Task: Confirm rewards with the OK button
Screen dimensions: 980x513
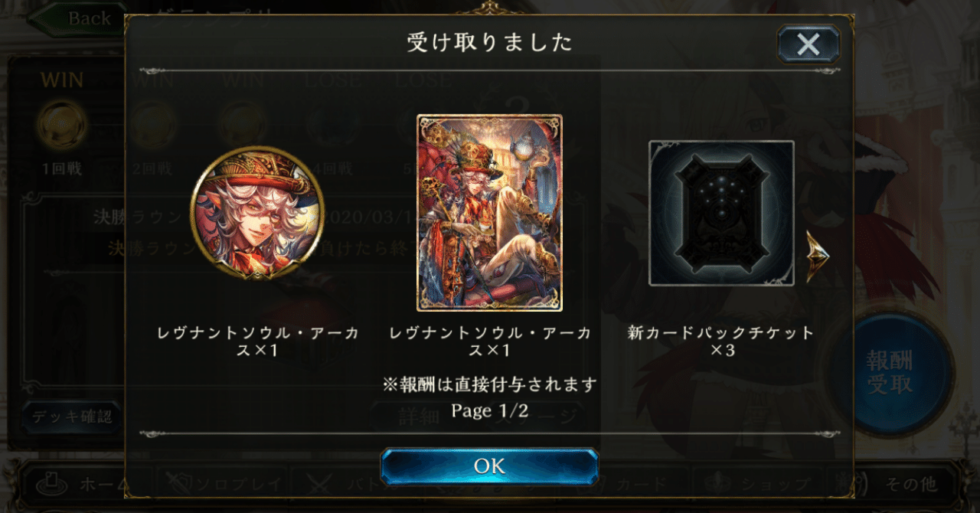Action: coord(489,466)
